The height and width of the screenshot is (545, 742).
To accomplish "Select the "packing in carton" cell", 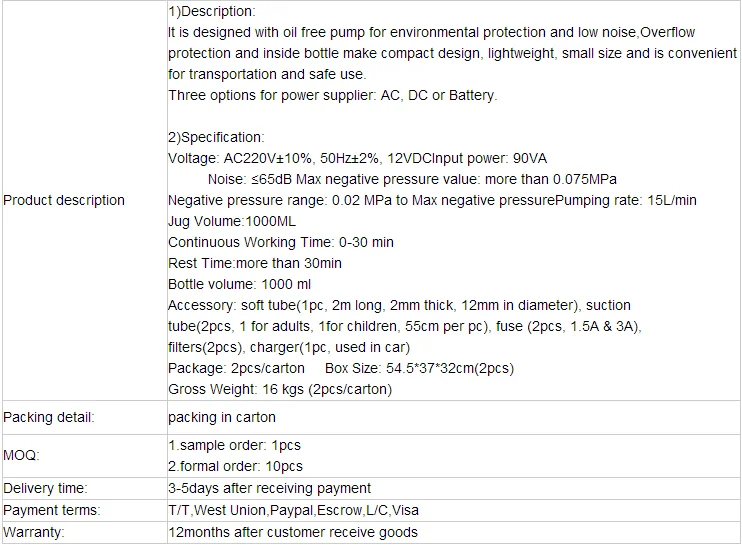I will 221,417.
